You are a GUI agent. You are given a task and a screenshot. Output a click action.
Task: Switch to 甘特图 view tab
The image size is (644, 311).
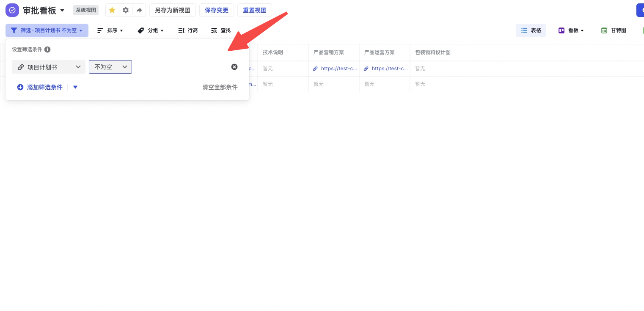pyautogui.click(x=614, y=30)
